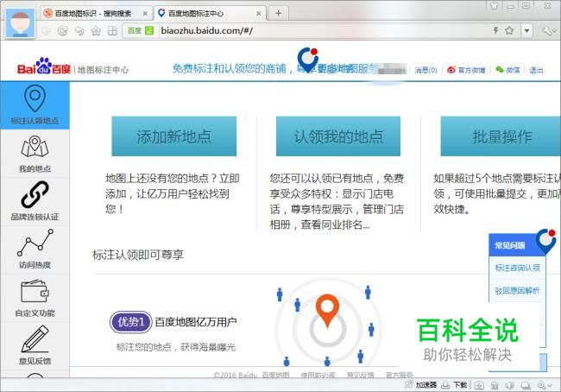The width and height of the screenshot is (561, 392).
Task: Click Baidu logo in page header
Action: (x=44, y=66)
